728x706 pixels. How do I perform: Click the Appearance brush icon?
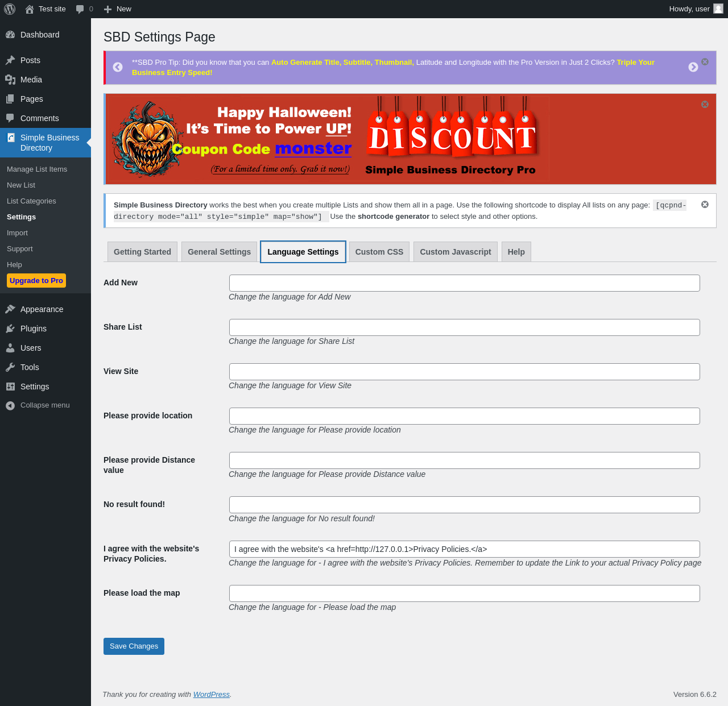(x=10, y=309)
